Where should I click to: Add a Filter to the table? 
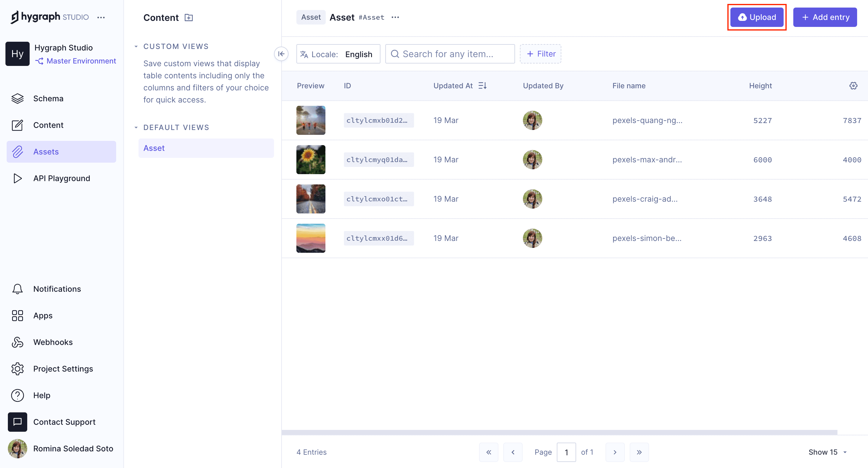pos(540,54)
